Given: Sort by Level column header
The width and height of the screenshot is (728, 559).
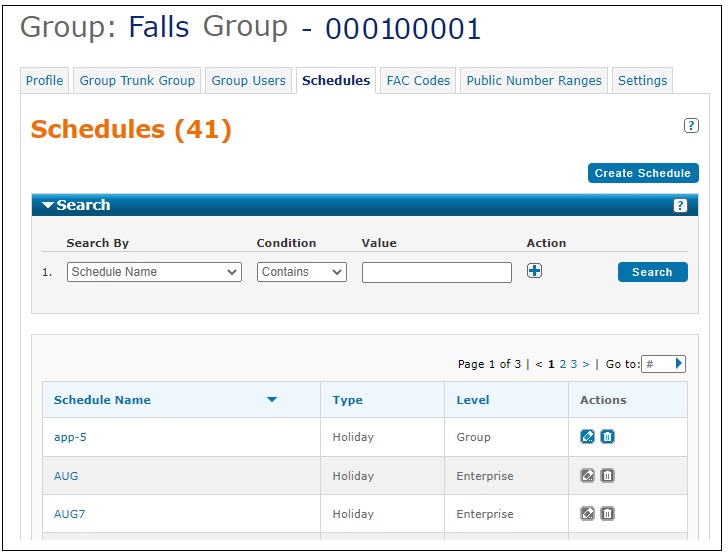Looking at the screenshot, I should click(x=473, y=400).
